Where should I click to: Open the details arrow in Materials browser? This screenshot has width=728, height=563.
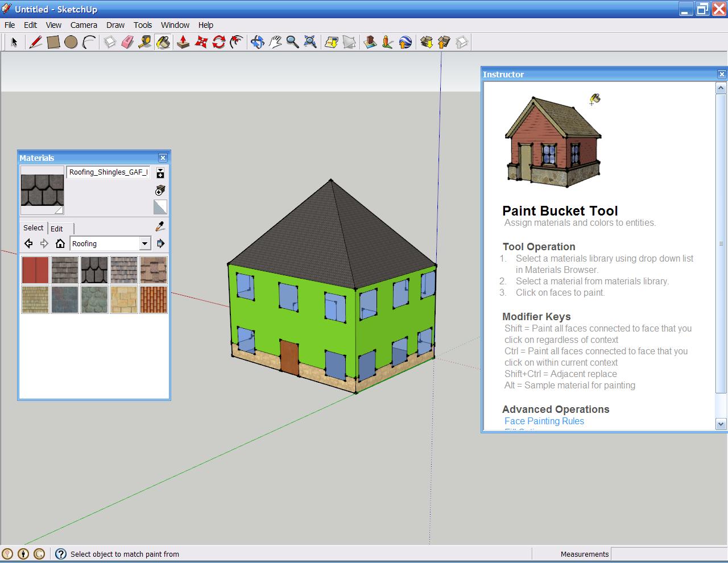pyautogui.click(x=161, y=243)
